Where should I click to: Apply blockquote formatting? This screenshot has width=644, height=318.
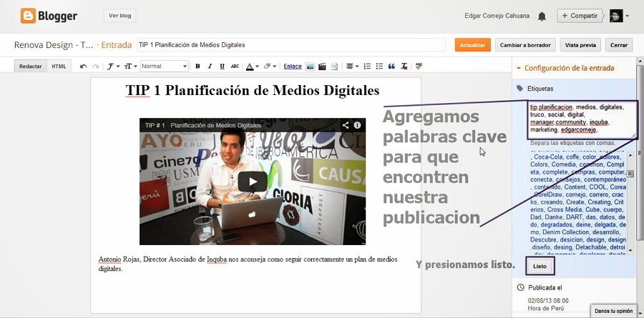[x=391, y=66]
